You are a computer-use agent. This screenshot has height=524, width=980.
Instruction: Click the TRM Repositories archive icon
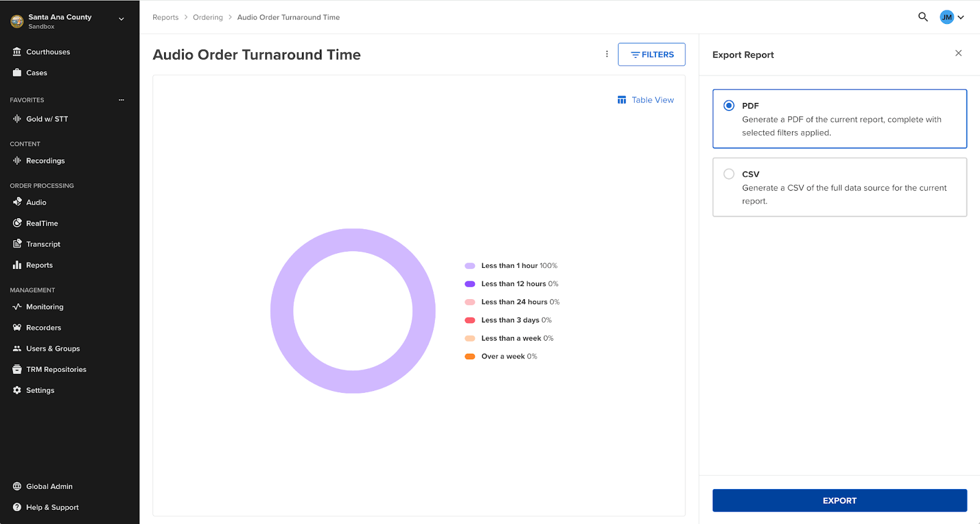point(17,369)
